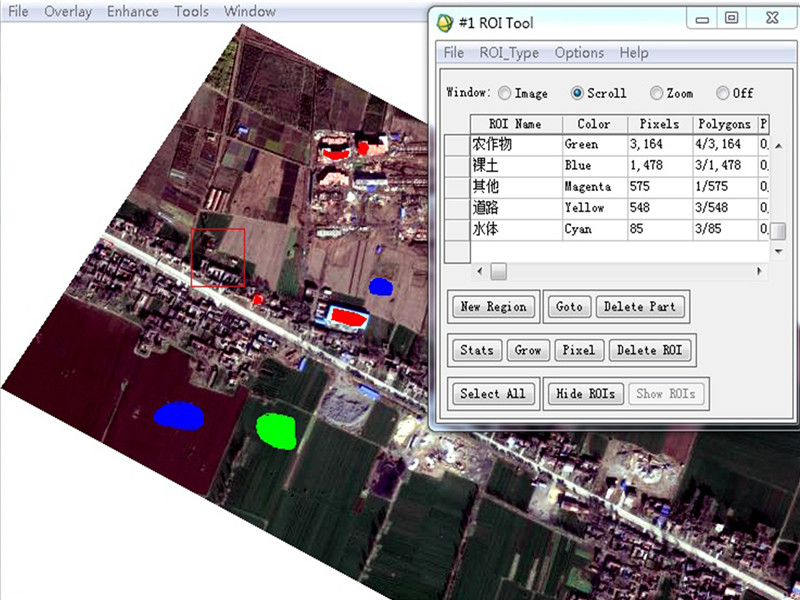The height and width of the screenshot is (600, 800).
Task: Click the Blue color cell
Action: (x=595, y=166)
